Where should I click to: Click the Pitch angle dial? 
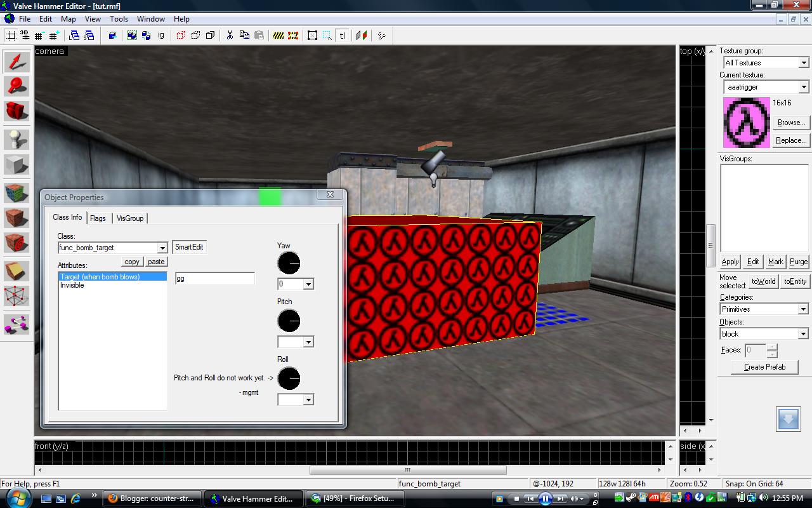click(289, 321)
